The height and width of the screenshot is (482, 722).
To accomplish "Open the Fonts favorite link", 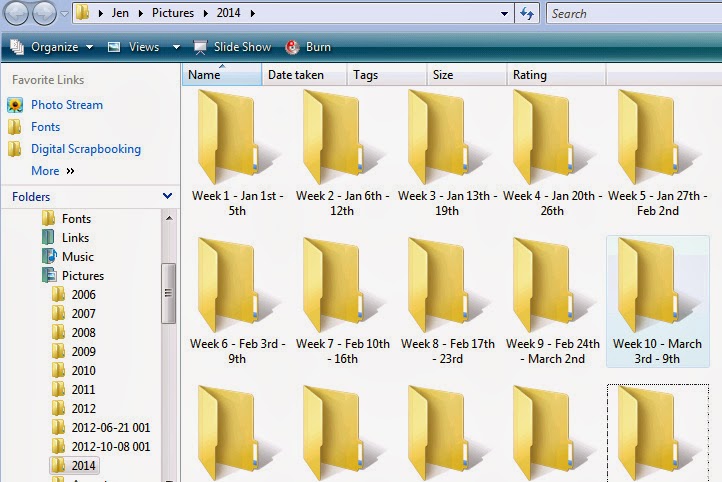I will coord(45,127).
